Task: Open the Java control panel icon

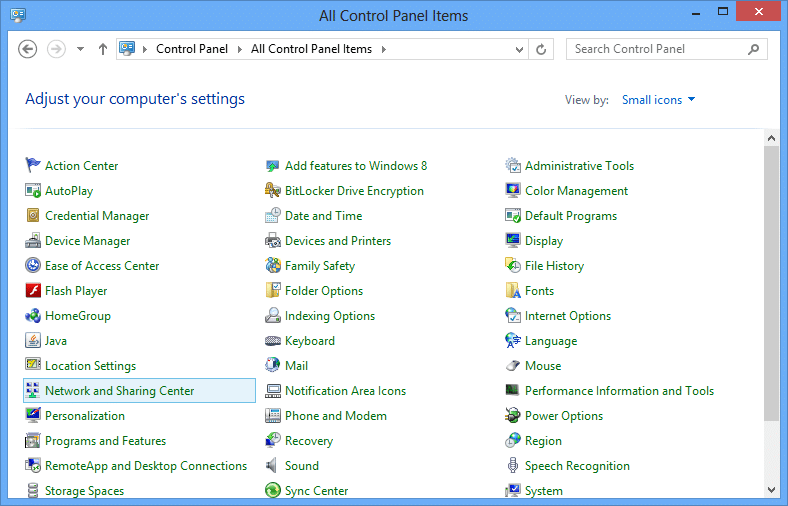Action: tap(33, 341)
